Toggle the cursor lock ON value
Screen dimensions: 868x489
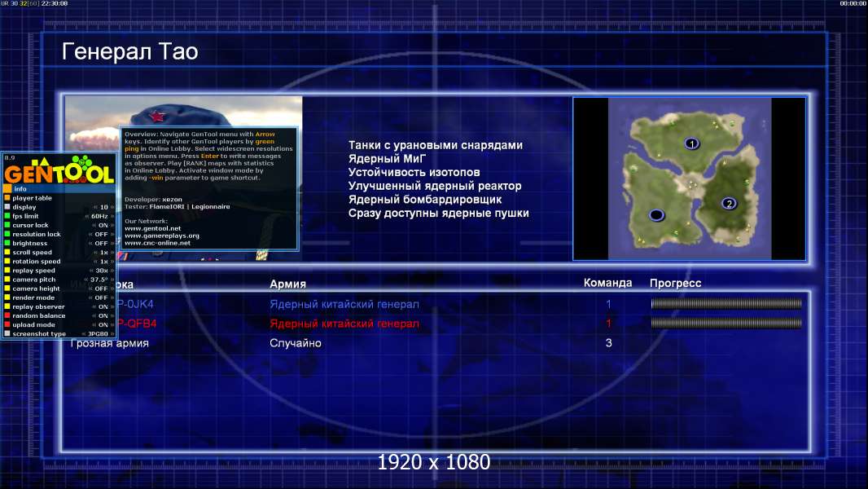coord(103,226)
